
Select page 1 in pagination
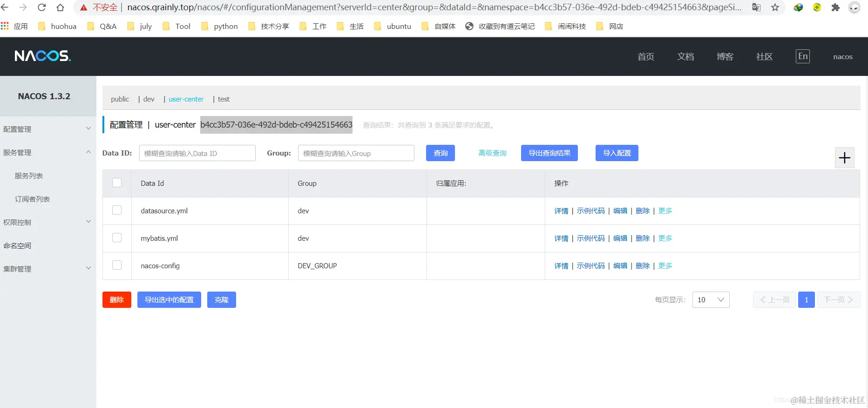pos(807,299)
